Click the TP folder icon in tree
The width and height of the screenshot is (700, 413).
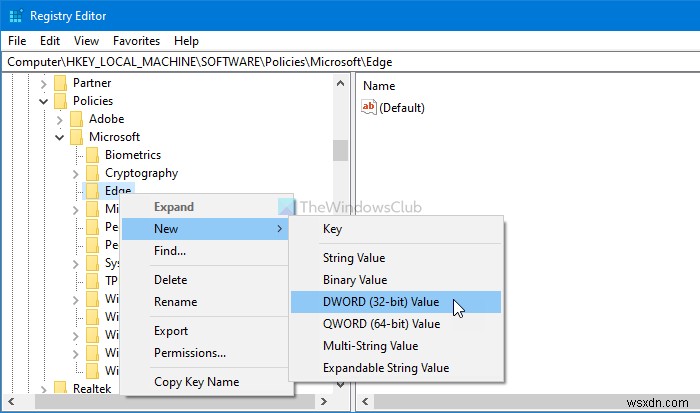(x=92, y=281)
